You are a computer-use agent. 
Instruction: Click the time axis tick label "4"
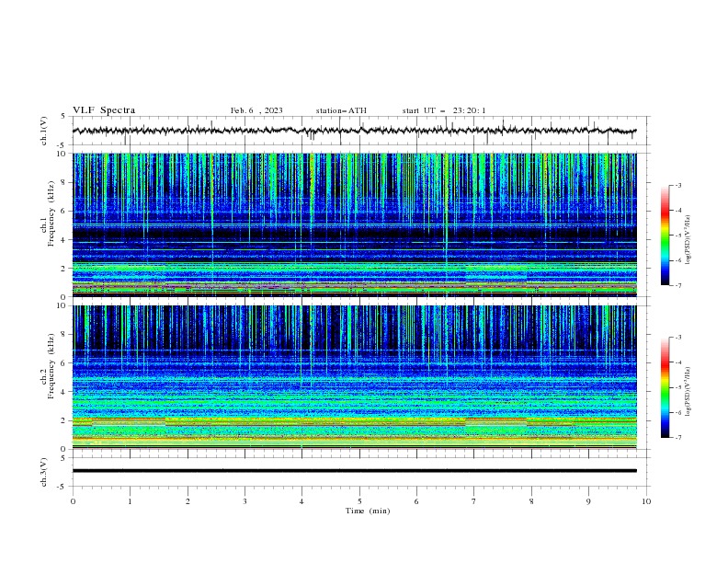click(x=301, y=501)
